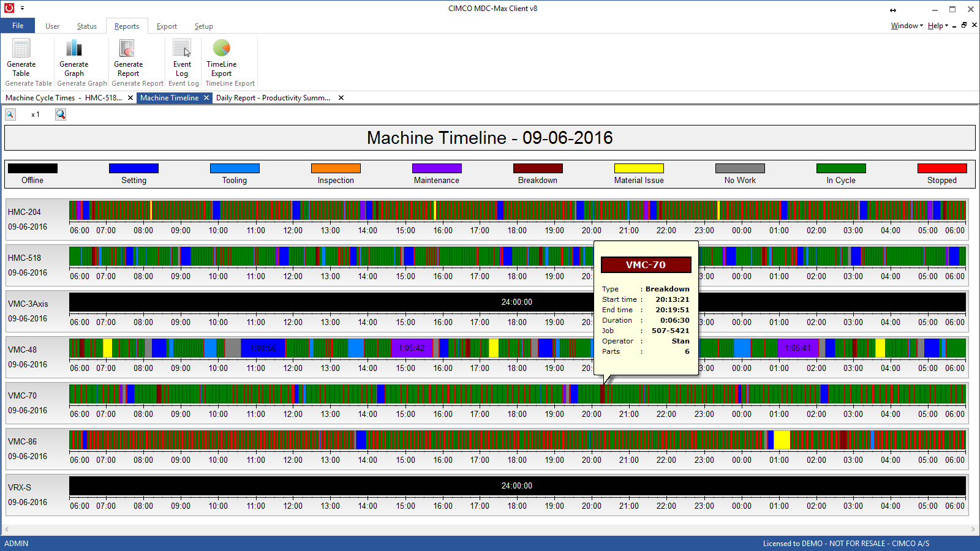Launch TimeLine Export from ribbon

[221, 49]
